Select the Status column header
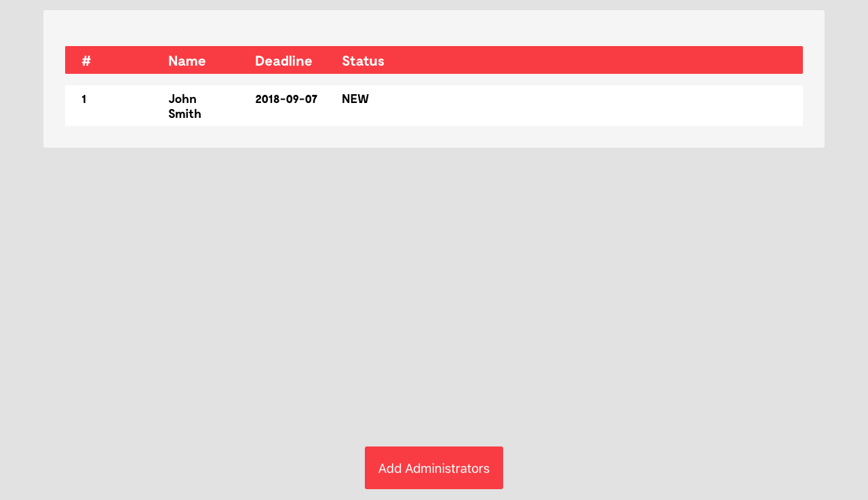868x500 pixels. (x=363, y=61)
